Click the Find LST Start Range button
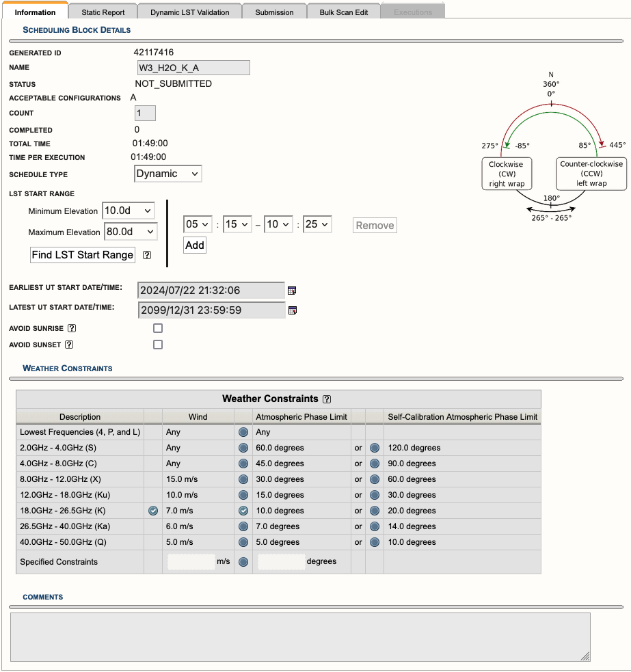The width and height of the screenshot is (631, 672). pyautogui.click(x=83, y=255)
